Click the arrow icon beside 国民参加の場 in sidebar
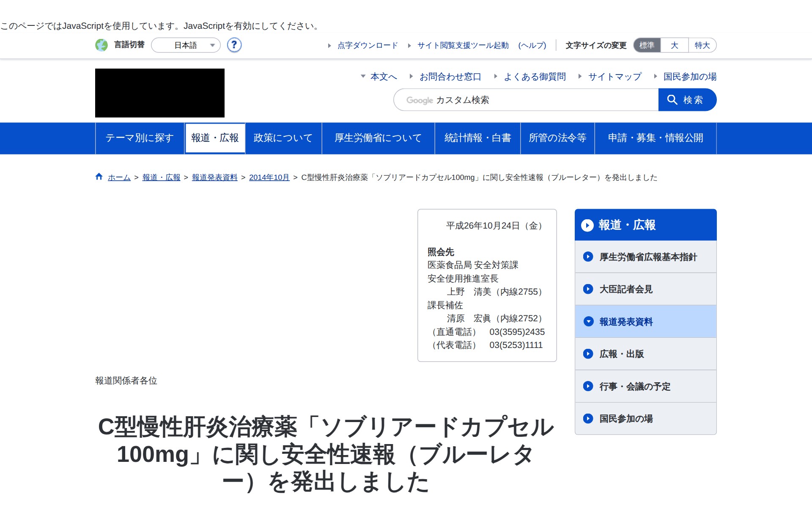The image size is (812, 508). [588, 419]
